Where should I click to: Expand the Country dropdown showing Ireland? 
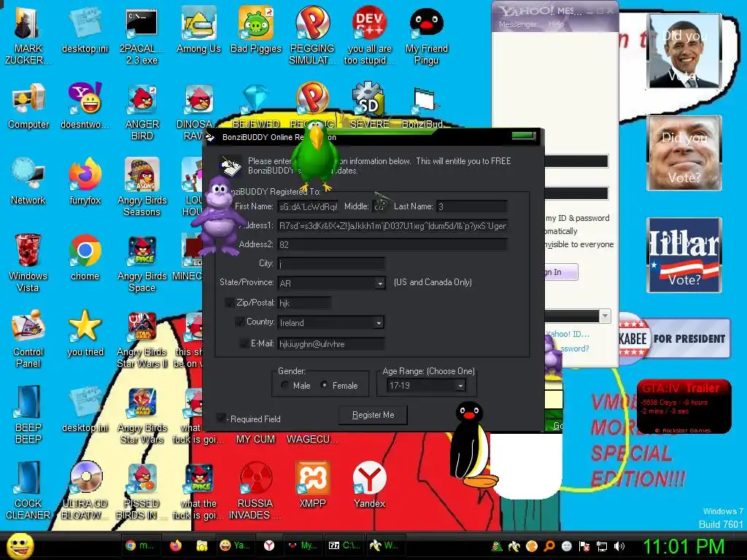pyautogui.click(x=379, y=323)
